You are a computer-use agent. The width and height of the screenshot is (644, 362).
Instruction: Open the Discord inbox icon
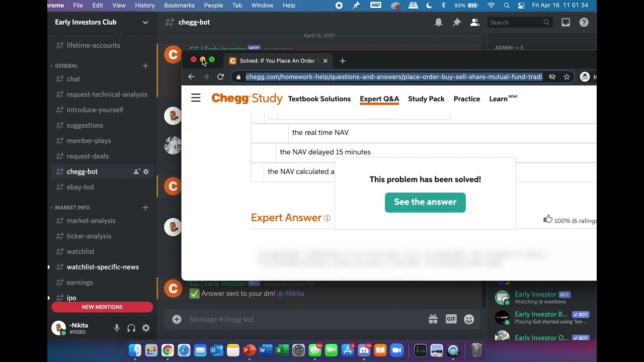pyautogui.click(x=566, y=22)
